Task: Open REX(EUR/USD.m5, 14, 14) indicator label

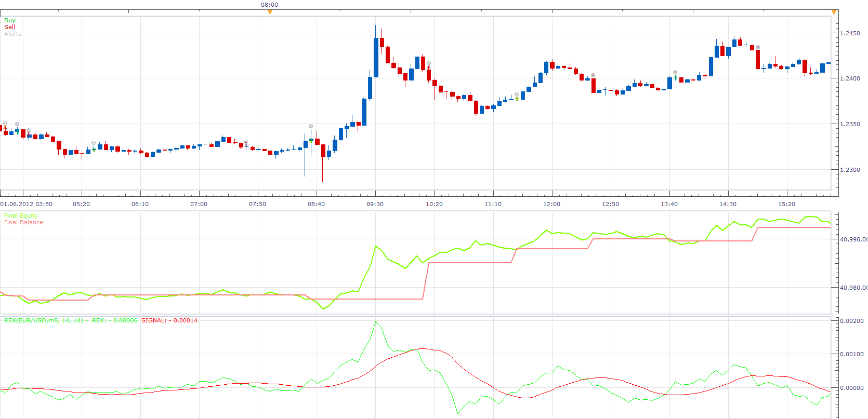Action: [x=44, y=320]
